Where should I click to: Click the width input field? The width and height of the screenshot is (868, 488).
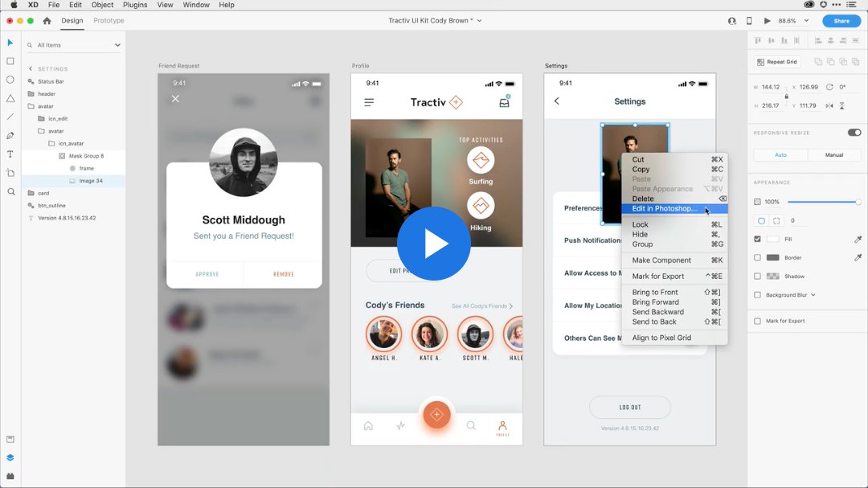tap(771, 87)
